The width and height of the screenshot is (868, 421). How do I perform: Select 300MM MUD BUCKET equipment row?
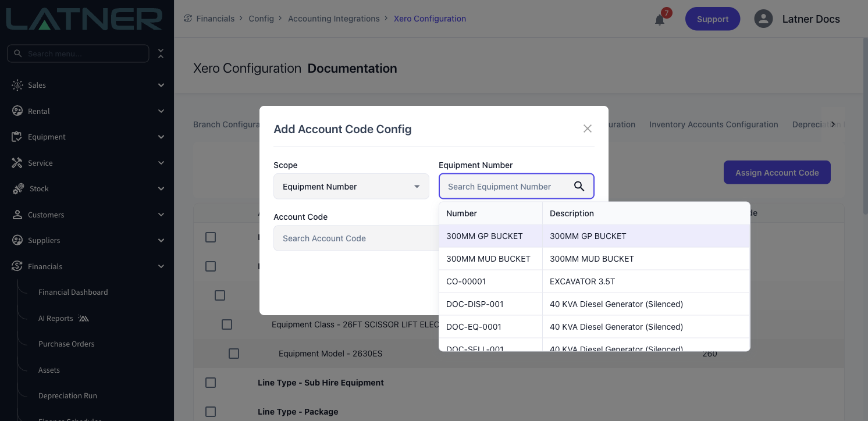595,259
